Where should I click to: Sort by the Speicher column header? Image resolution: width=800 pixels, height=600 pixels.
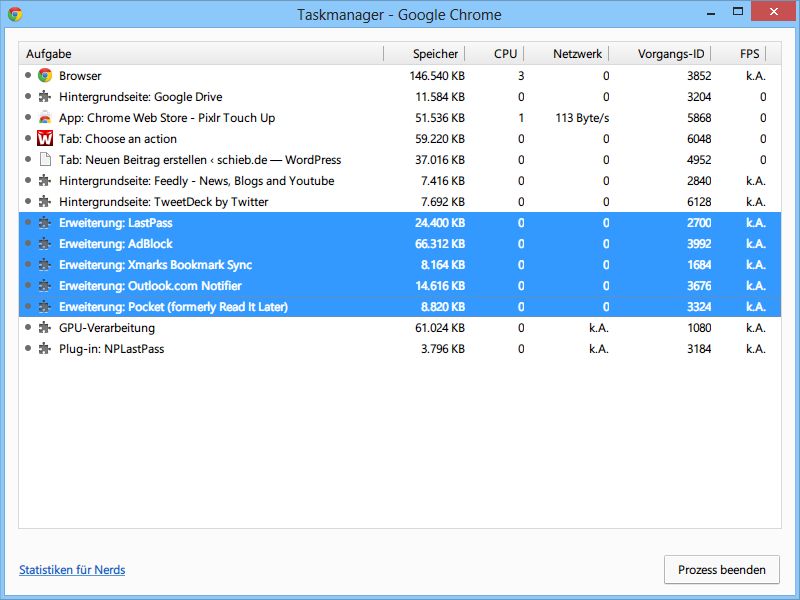(424, 54)
